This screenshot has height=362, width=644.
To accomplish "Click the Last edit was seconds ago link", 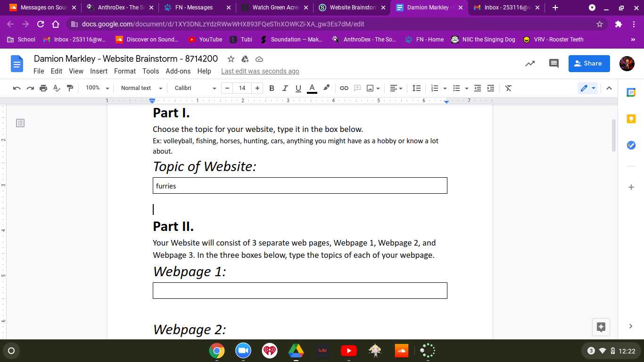I will pos(260,71).
